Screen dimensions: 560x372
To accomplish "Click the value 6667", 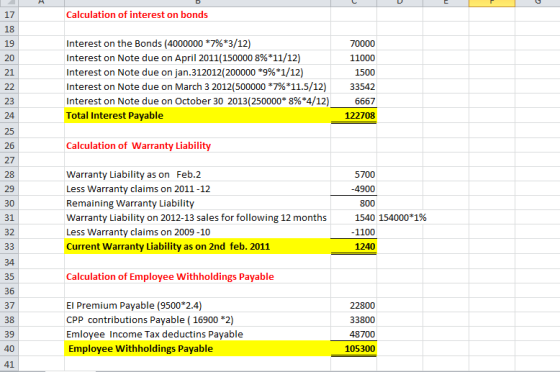I will [x=365, y=101].
